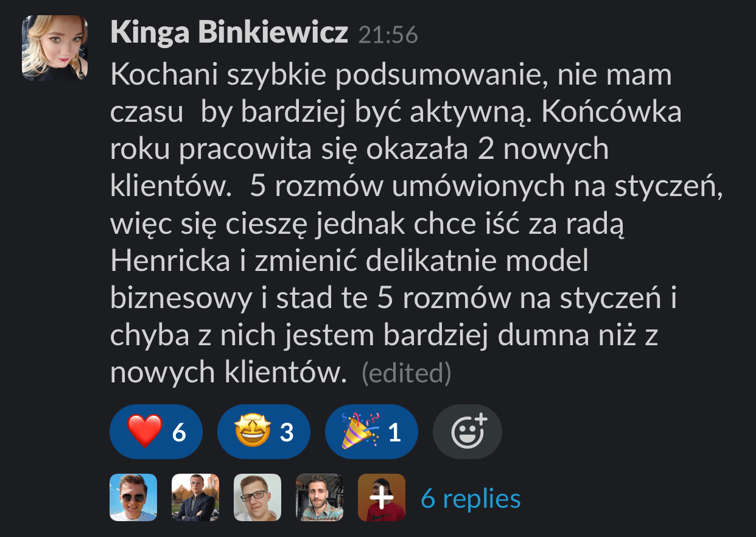756x537 pixels.
Task: Toggle the star-struck reaction showing count 3
Action: pos(264,432)
